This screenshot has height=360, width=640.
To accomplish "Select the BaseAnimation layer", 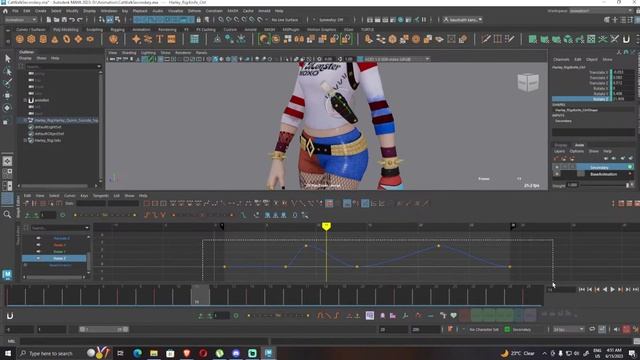I will tap(603, 174).
